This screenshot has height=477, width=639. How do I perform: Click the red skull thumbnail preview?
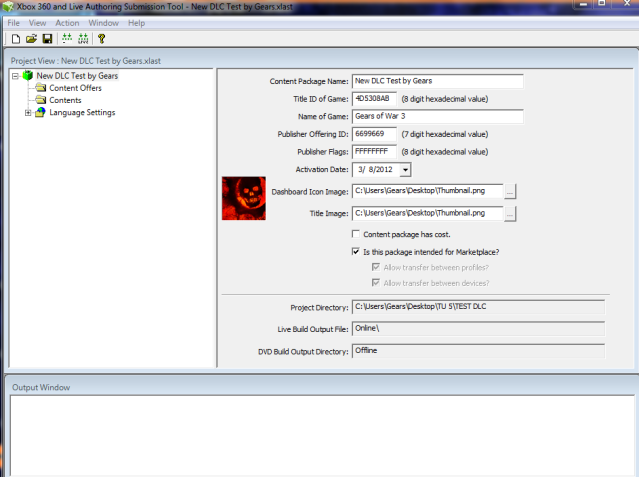click(x=243, y=198)
